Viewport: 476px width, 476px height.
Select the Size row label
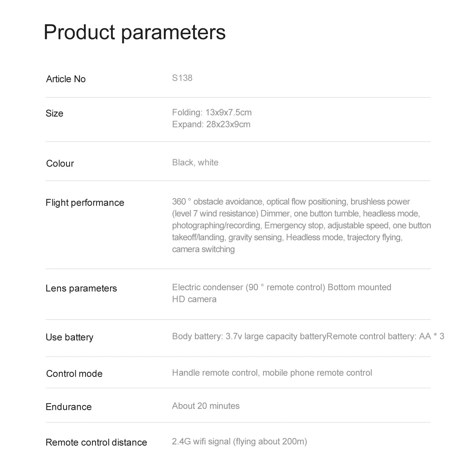[54, 113]
